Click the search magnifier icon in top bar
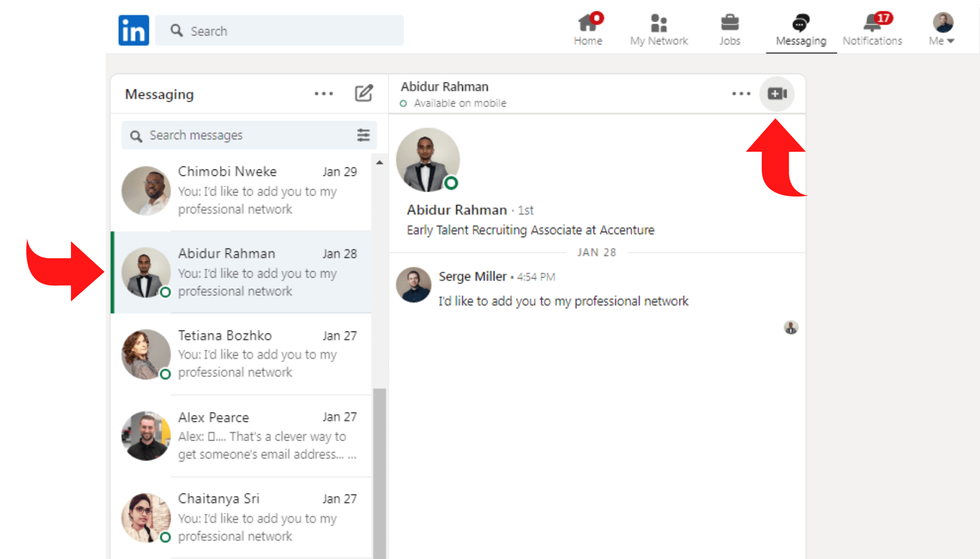Image resolution: width=980 pixels, height=559 pixels. tap(176, 30)
